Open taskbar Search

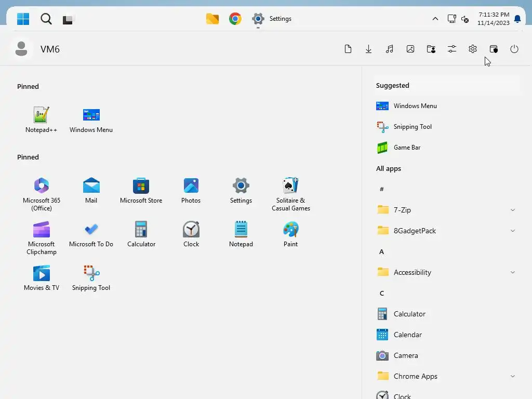click(46, 19)
